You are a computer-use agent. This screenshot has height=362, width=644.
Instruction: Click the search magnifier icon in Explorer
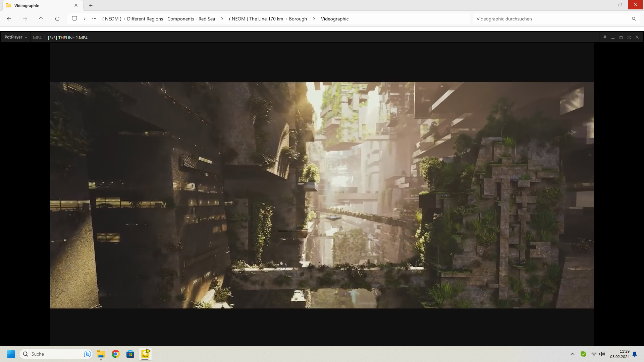634,19
